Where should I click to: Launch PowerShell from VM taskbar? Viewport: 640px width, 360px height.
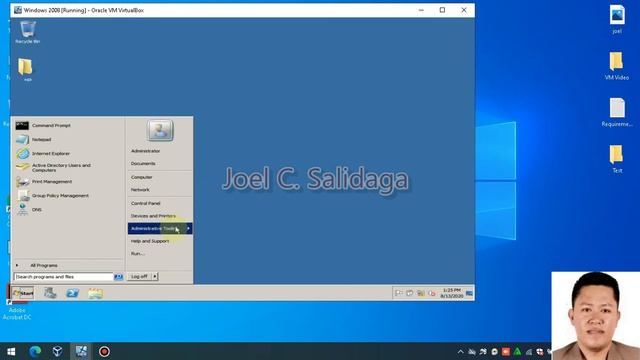73,293
